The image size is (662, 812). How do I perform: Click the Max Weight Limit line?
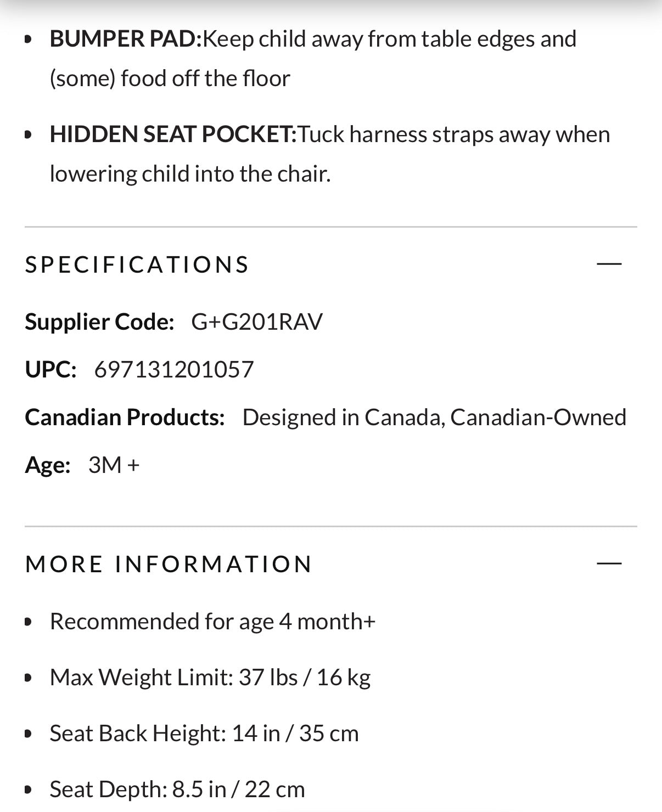[210, 677]
